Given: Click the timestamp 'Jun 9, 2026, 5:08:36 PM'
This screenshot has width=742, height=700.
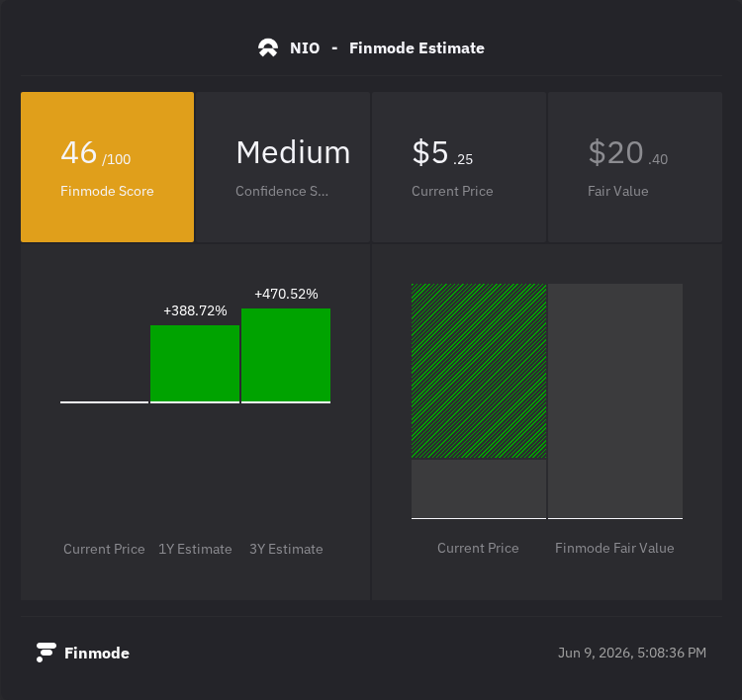Looking at the screenshot, I should point(632,653).
